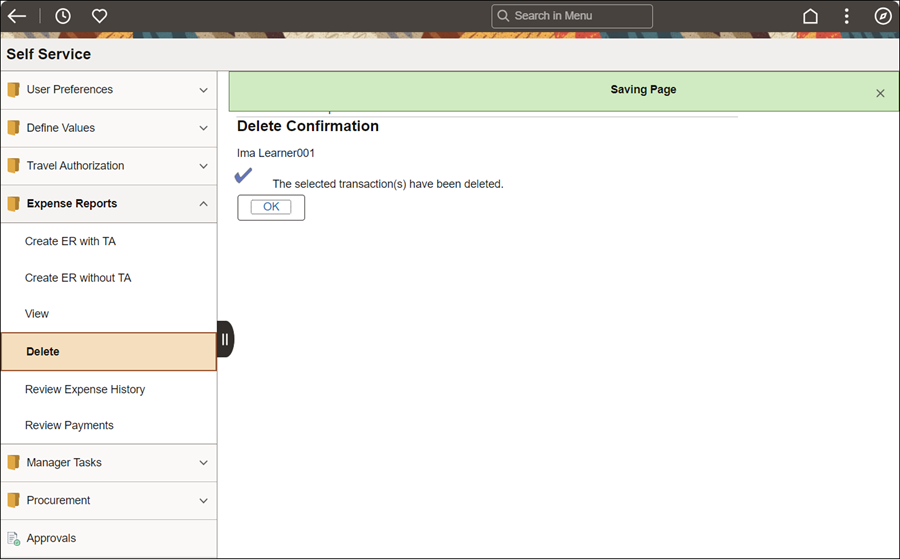Viewport: 900px width, 559px height.
Task: Open the NavBar compass icon
Action: [x=882, y=16]
